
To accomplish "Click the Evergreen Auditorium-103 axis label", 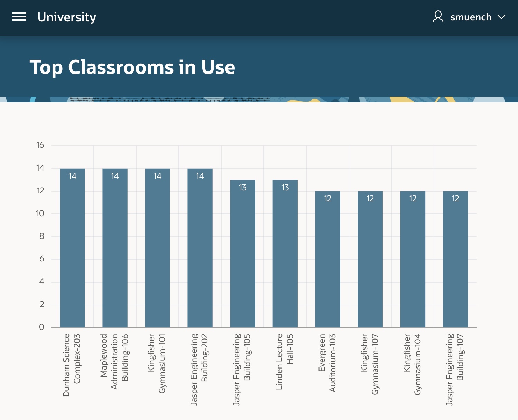I will tap(327, 363).
